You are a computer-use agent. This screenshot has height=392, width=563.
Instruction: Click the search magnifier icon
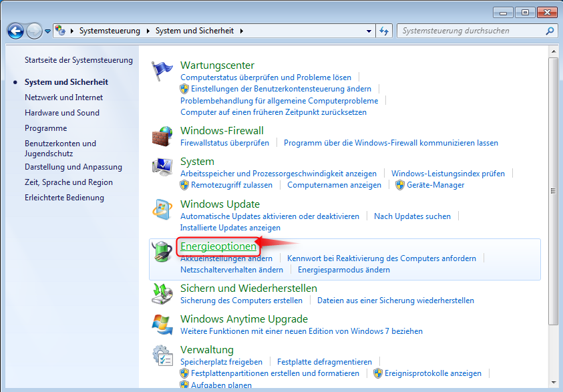point(549,31)
